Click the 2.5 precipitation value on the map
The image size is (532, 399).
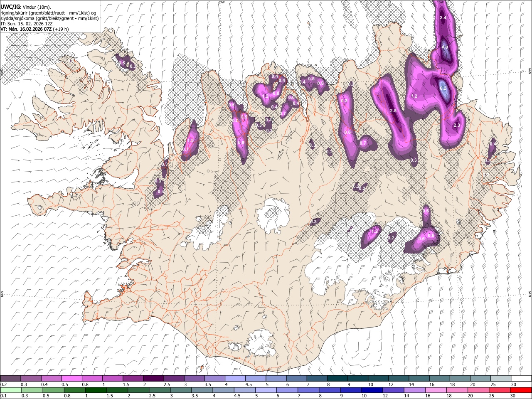pyautogui.click(x=393, y=111)
